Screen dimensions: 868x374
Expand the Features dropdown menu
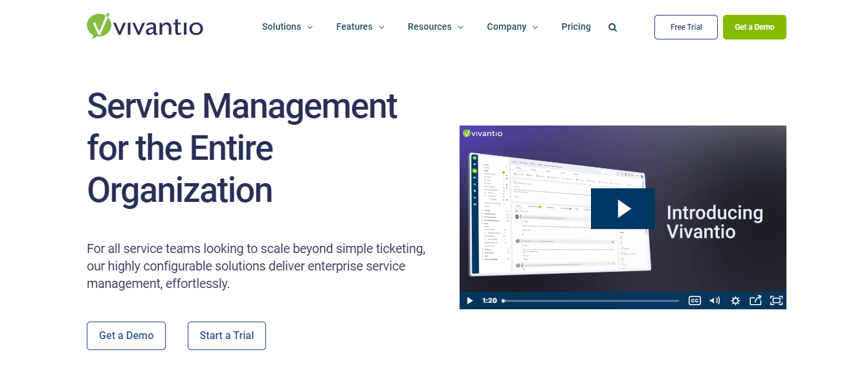coord(360,27)
